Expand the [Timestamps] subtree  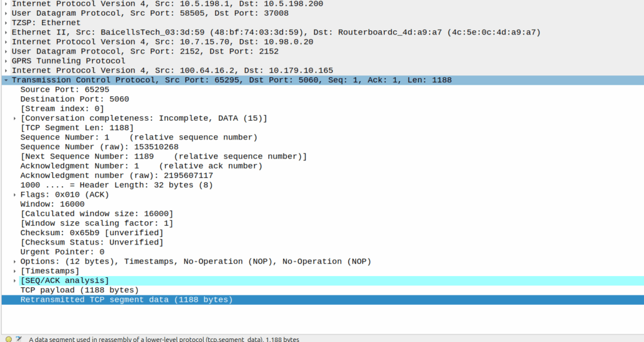click(x=15, y=271)
